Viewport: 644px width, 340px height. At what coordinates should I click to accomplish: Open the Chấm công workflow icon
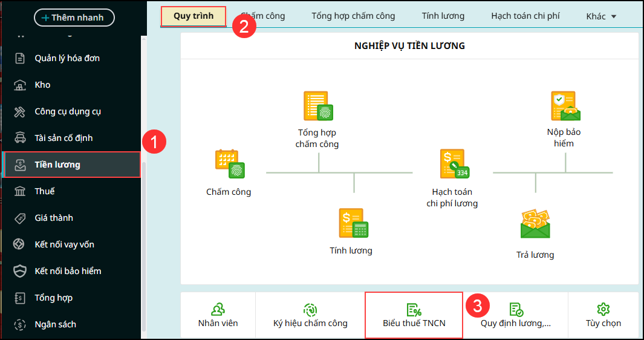(230, 165)
